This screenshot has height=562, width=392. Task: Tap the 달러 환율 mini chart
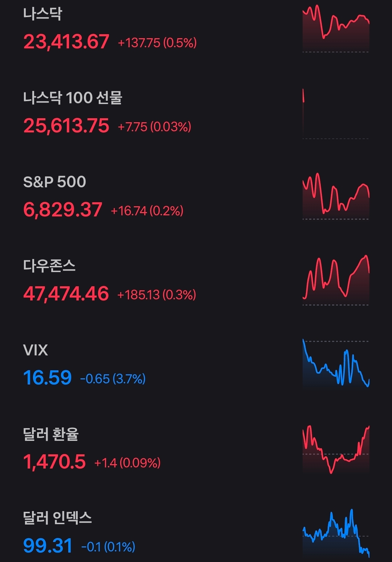click(x=336, y=449)
